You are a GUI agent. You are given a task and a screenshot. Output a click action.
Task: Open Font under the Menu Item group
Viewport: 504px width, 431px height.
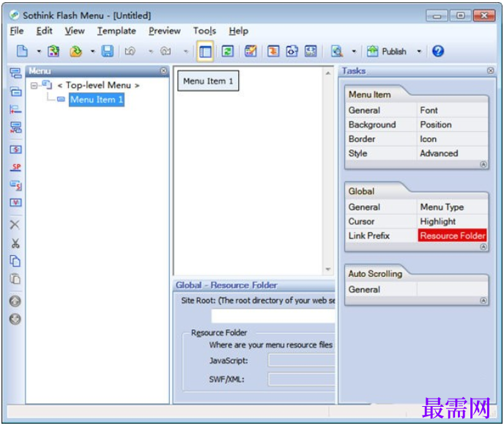(429, 111)
